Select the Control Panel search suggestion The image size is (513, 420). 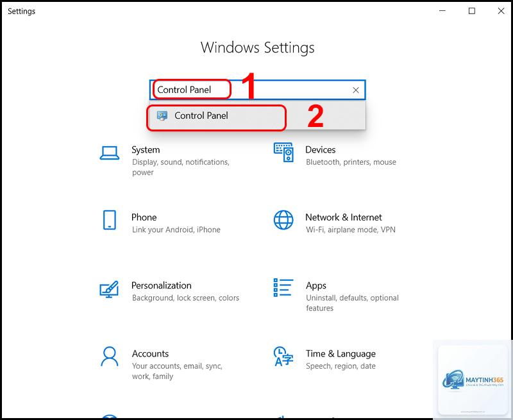tap(258, 116)
